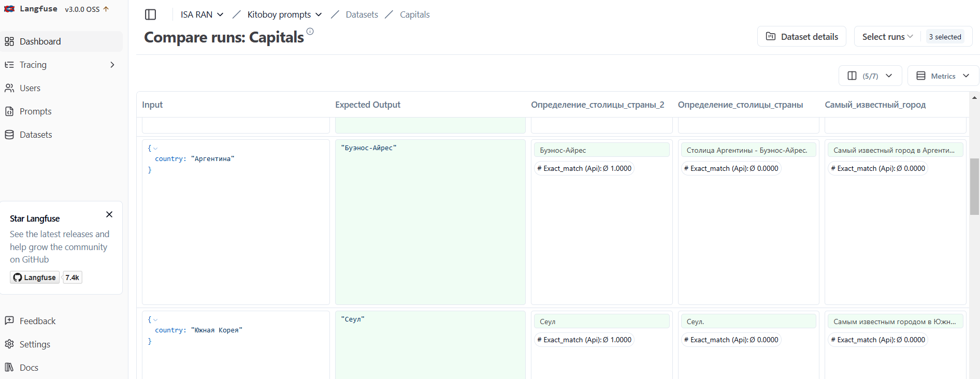Viewport: 980px width, 379px height.
Task: Open the Select runs dropdown
Action: point(887,37)
